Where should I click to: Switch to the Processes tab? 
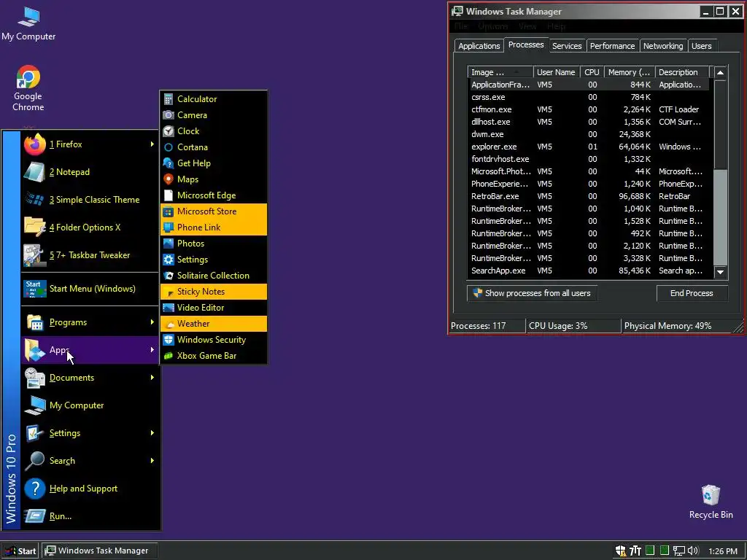[x=526, y=44]
